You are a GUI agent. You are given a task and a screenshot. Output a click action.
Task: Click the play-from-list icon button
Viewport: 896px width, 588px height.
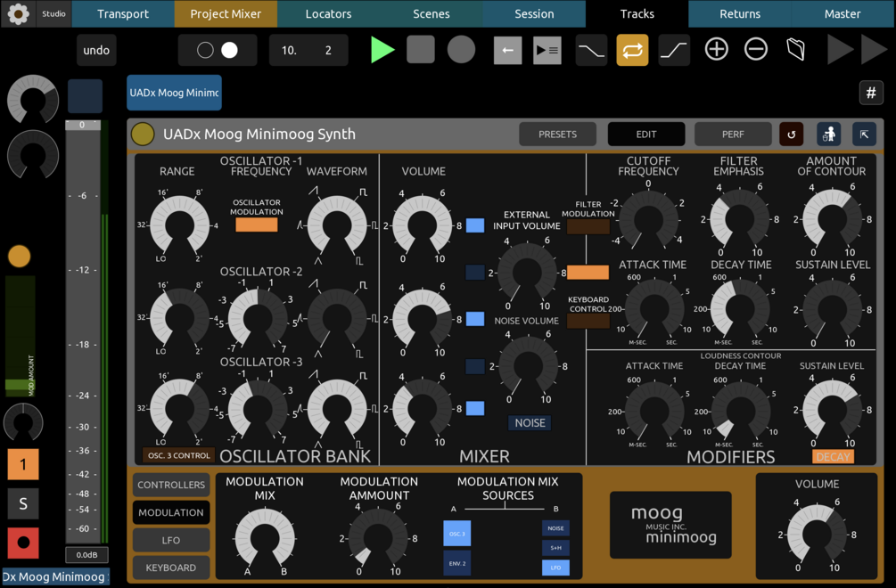[547, 50]
